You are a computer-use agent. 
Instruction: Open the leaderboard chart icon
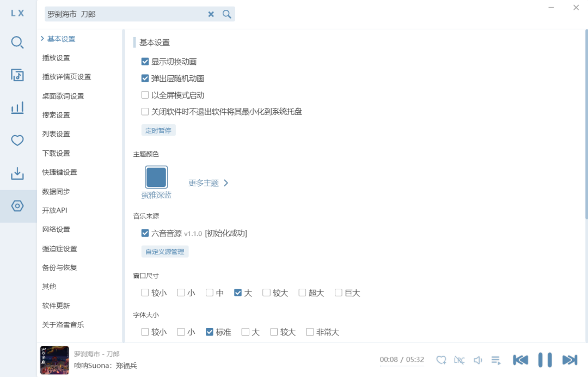click(17, 108)
